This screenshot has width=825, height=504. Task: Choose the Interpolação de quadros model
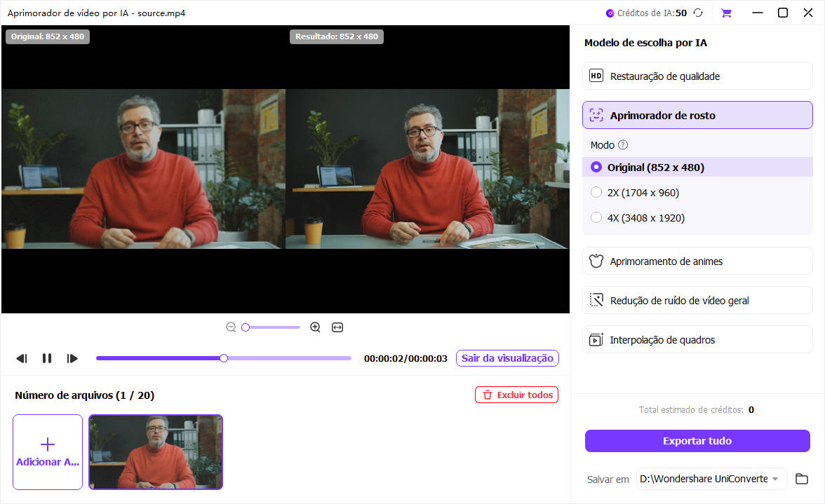click(697, 339)
